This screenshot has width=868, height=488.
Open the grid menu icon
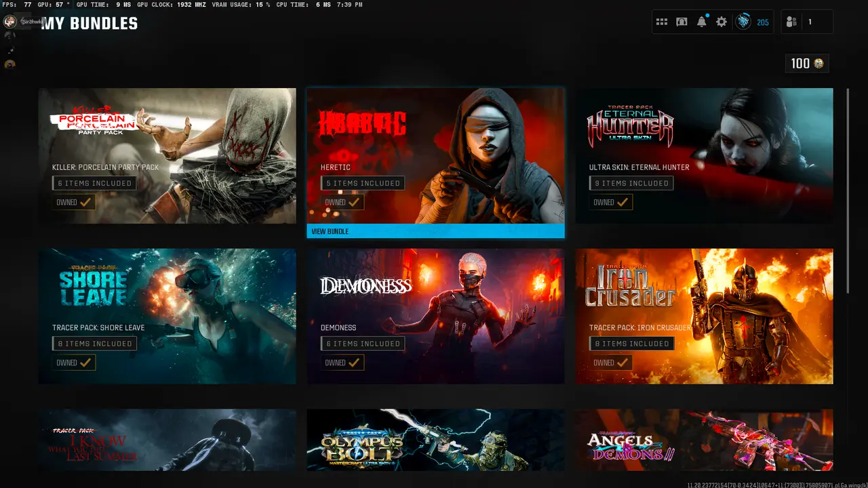[x=662, y=22]
